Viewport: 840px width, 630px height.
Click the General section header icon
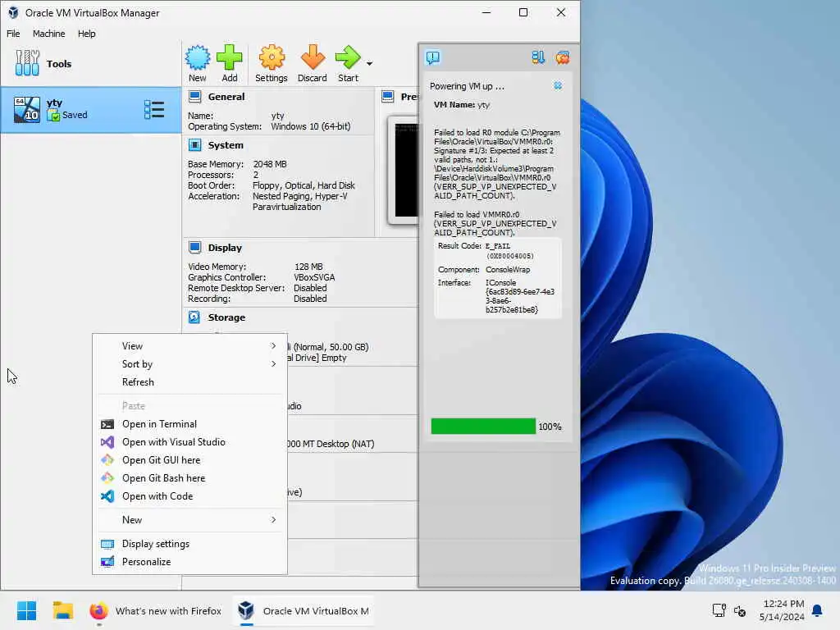tap(195, 97)
